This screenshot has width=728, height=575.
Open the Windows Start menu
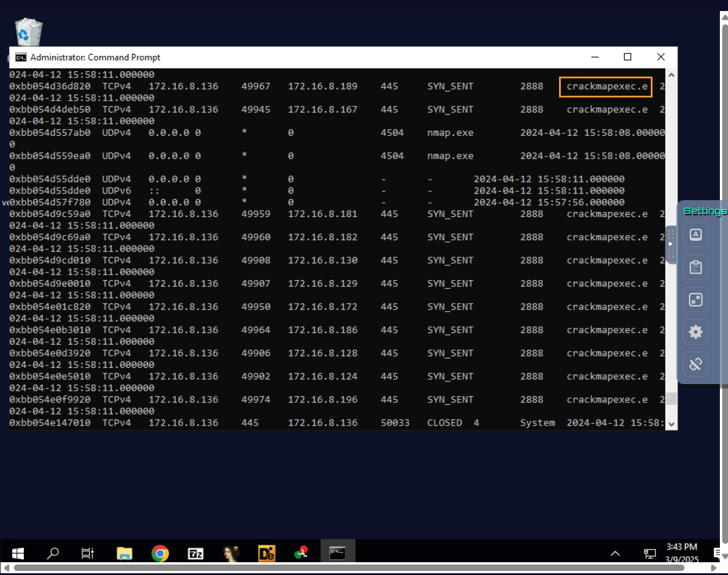18,554
